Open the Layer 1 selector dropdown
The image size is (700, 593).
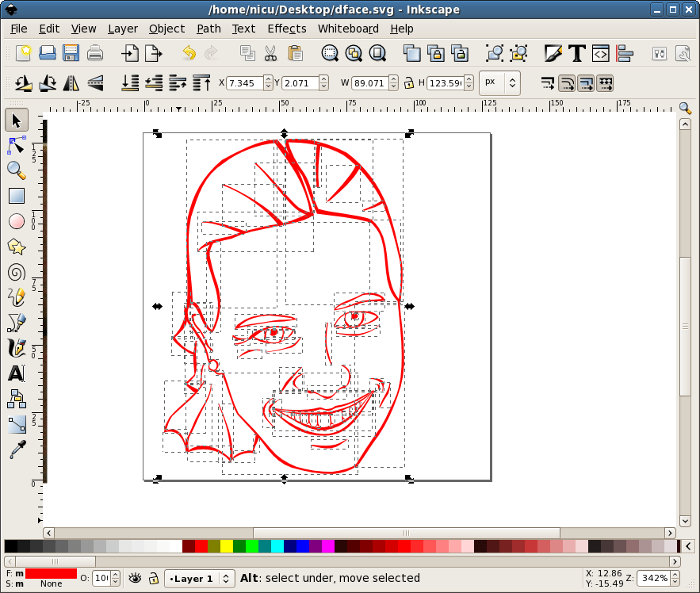[199, 578]
